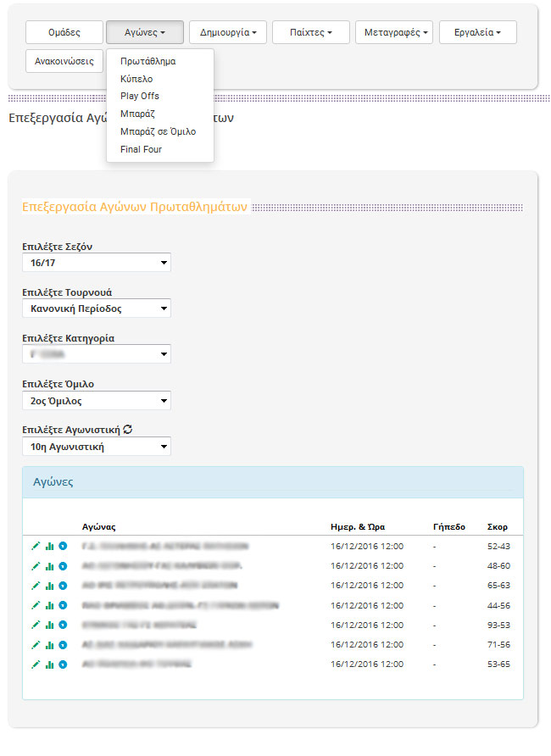The image size is (551, 756).
Task: Choose Final Four in the open menu
Action: (x=141, y=149)
